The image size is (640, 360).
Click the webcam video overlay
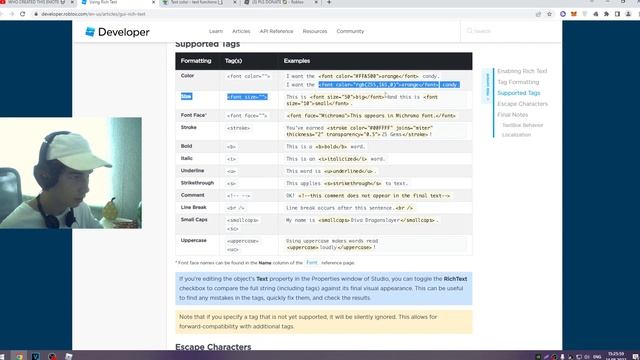click(71, 173)
